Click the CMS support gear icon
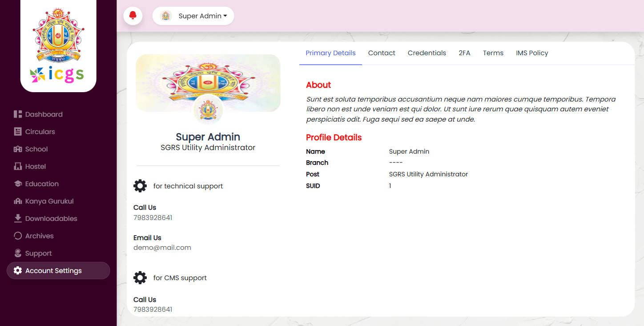The image size is (644, 326). click(140, 278)
